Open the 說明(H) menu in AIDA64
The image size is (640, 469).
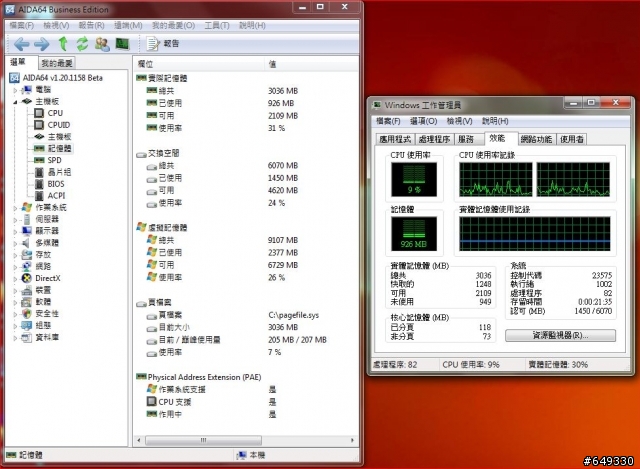point(252,26)
